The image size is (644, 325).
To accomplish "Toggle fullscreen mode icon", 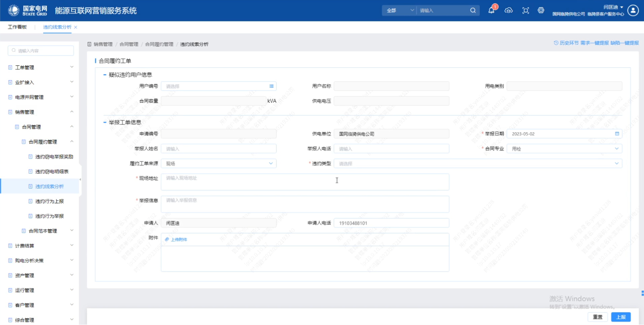I will (526, 10).
